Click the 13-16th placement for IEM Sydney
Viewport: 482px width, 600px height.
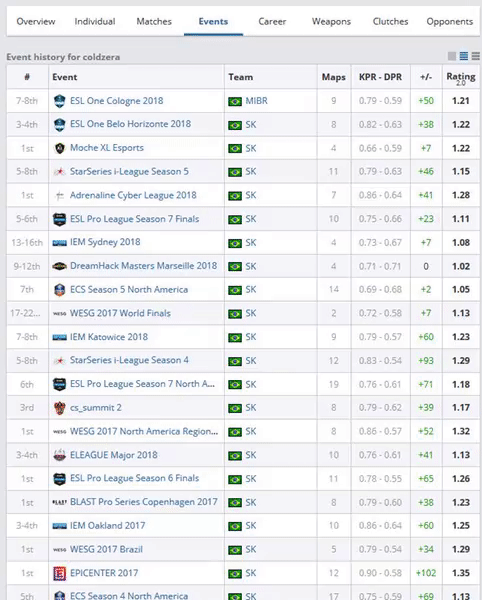coord(27,243)
